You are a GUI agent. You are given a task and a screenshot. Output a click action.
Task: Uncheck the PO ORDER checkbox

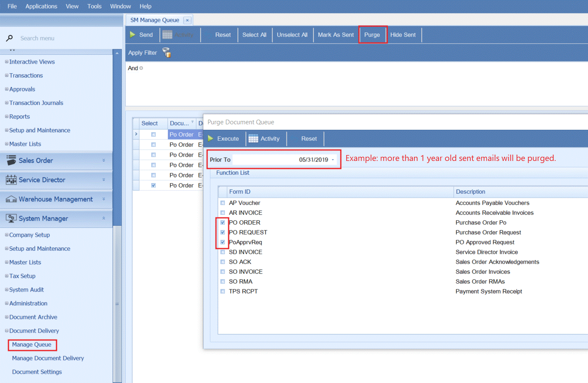(x=223, y=222)
